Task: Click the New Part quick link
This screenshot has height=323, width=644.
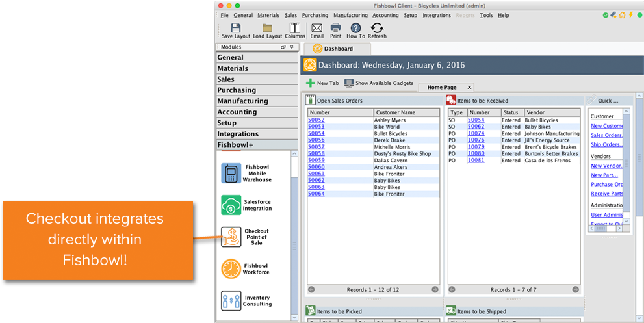Action: point(604,175)
